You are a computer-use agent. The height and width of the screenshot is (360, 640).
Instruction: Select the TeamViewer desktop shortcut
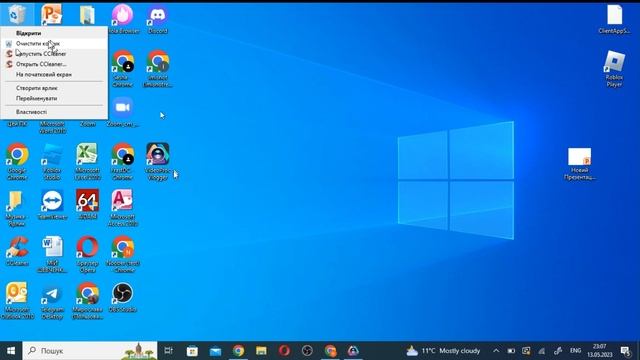click(52, 205)
